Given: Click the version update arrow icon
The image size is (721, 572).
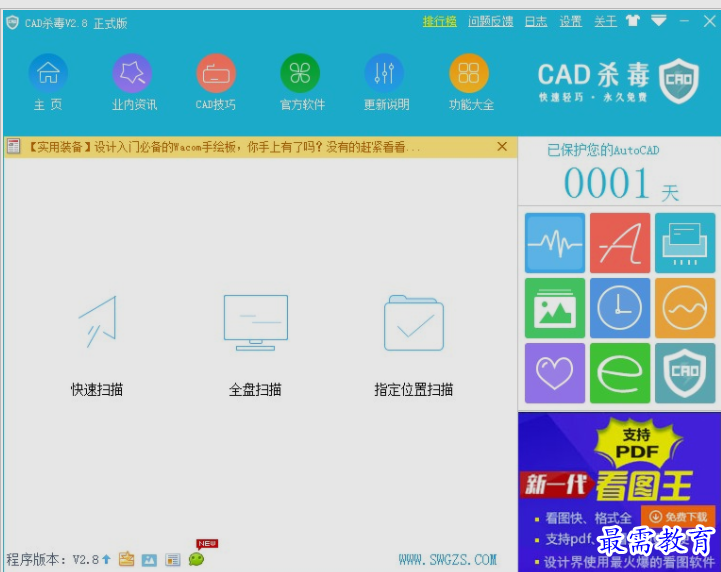Looking at the screenshot, I should (x=106, y=559).
